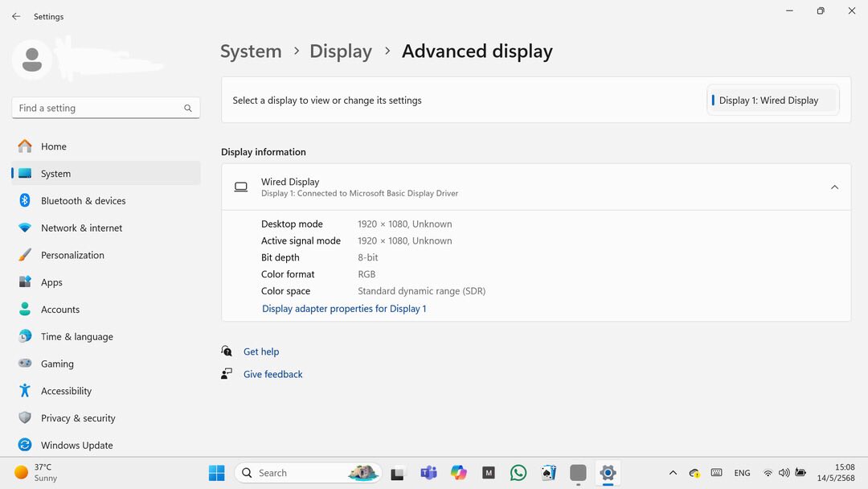Select the Standard dynamic range (SDR) text
Viewport: 868px width, 489px height.
[421, 290]
